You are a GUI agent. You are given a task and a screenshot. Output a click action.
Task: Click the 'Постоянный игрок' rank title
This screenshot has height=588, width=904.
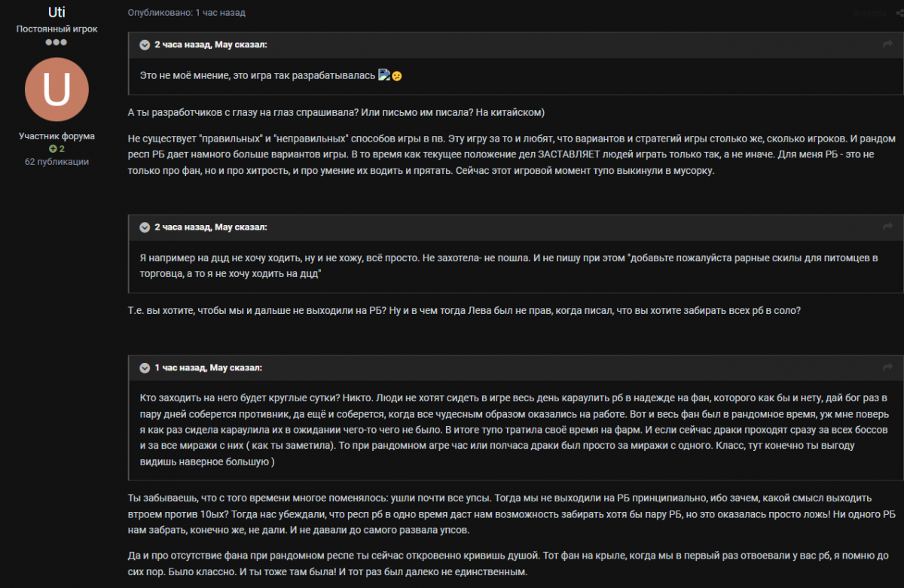point(56,29)
